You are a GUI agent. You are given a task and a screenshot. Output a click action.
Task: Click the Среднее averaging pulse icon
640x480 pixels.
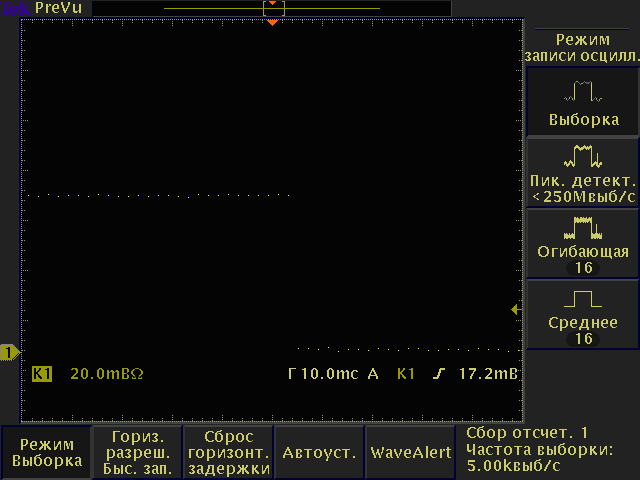click(582, 299)
